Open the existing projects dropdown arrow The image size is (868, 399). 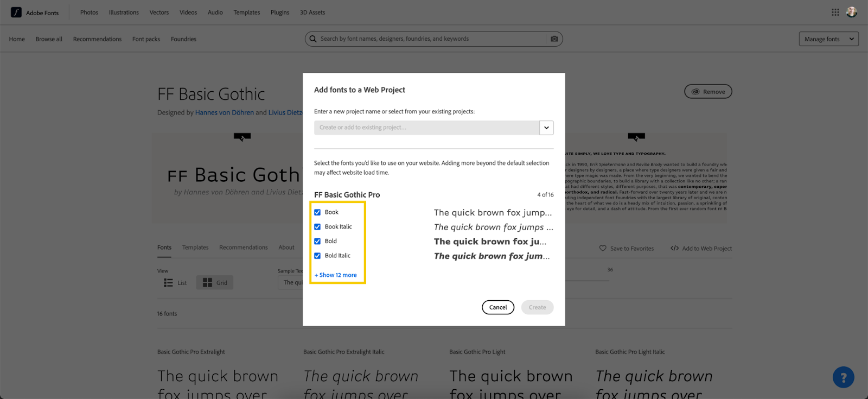click(x=546, y=128)
